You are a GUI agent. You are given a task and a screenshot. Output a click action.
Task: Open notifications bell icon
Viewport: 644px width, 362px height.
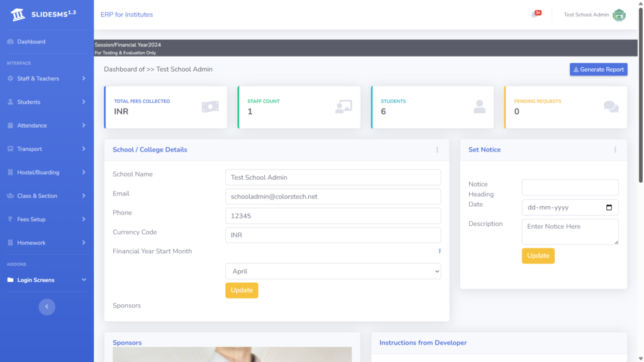[535, 14]
